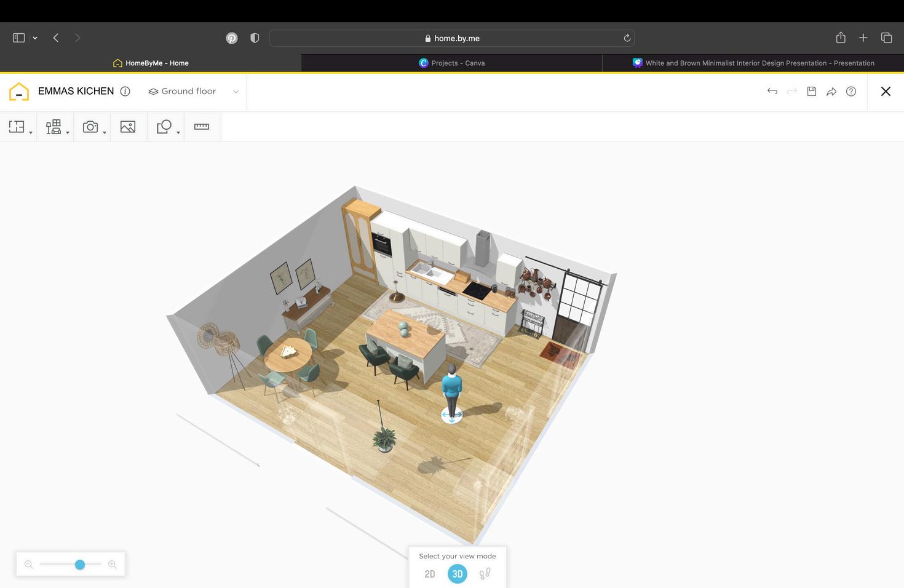904x588 pixels.
Task: Close the project editor with X
Action: point(886,92)
